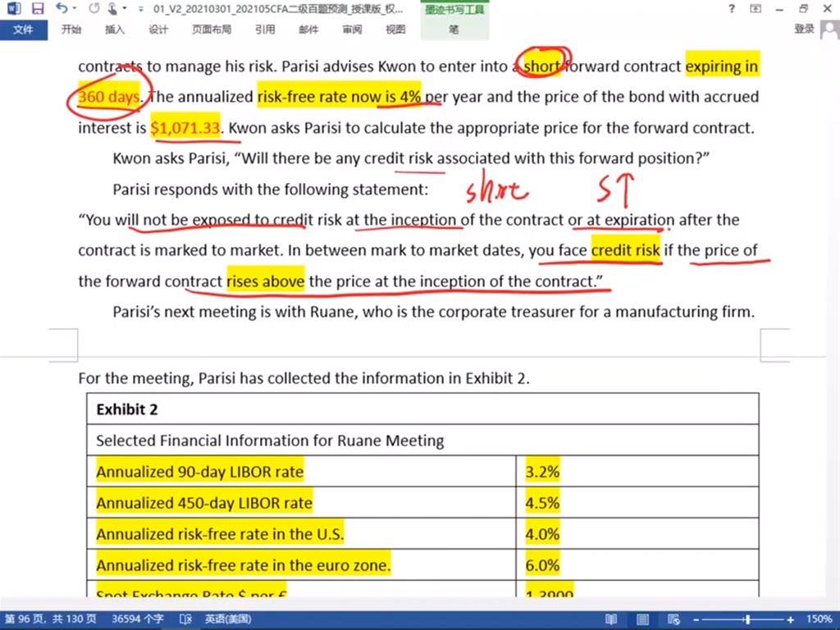Click the redo/repeat icon
Viewport: 840px width, 630px height.
[94, 8]
